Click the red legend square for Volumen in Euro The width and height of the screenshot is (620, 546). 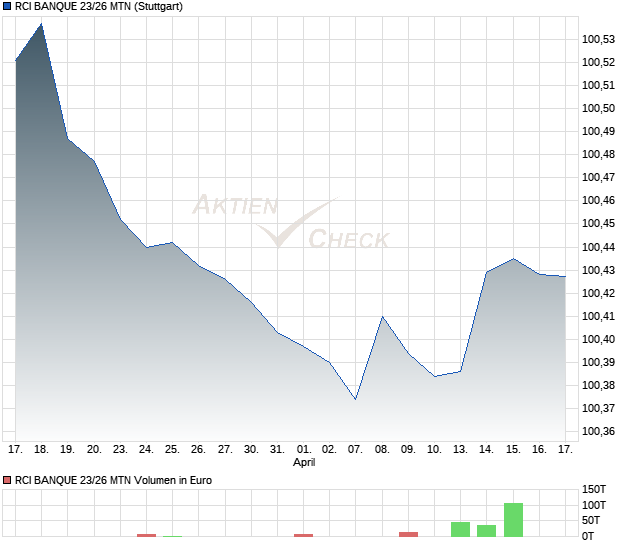click(x=7, y=480)
